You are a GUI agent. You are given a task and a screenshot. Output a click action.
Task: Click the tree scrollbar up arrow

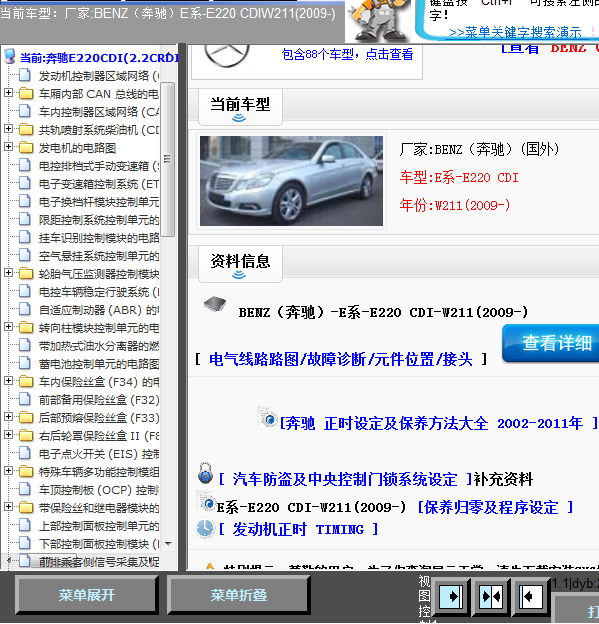click(168, 55)
